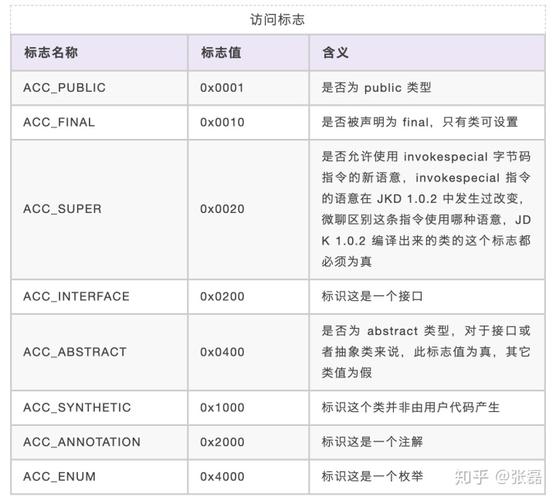
Task: Click the value 0x0001
Action: [222, 88]
